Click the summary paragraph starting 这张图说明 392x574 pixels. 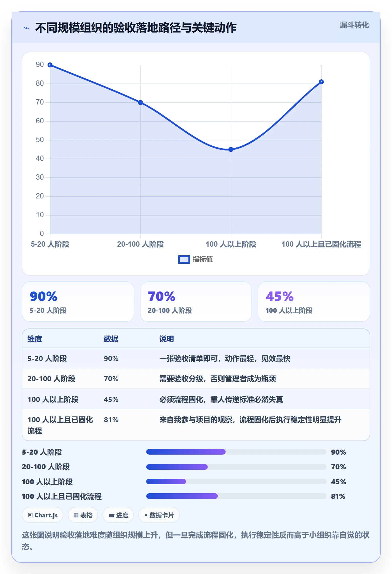[196, 541]
